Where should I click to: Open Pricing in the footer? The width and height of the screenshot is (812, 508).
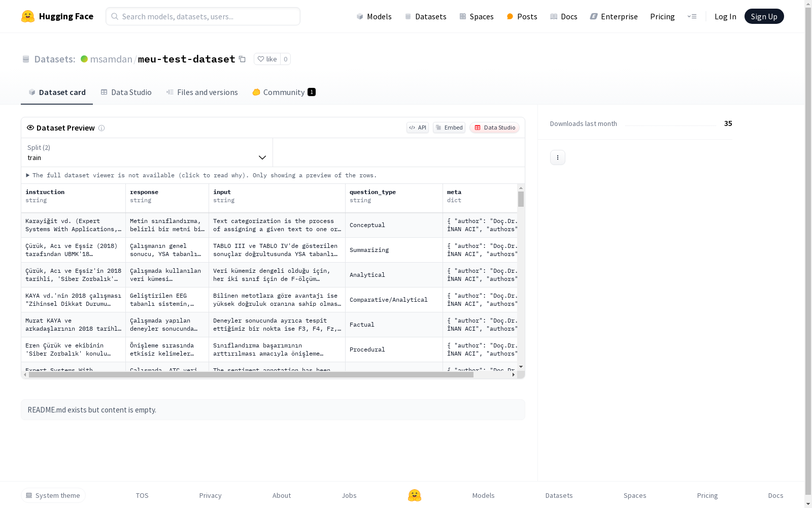coord(707,495)
